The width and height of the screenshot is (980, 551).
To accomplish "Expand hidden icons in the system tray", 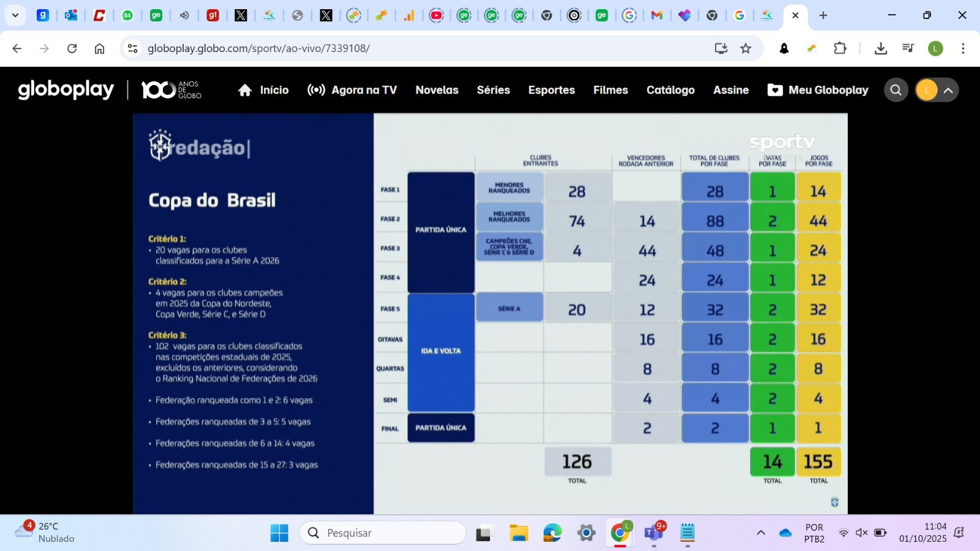I will point(759,533).
